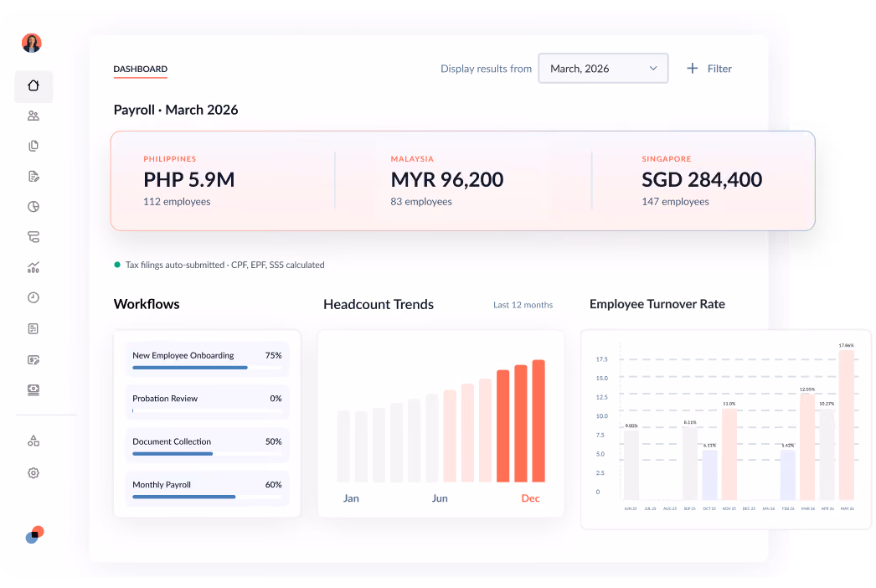Go to the Home icon in sidebar

click(33, 85)
